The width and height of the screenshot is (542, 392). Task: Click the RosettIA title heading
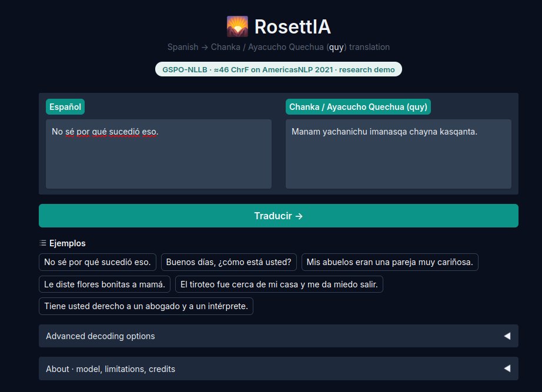(x=292, y=26)
